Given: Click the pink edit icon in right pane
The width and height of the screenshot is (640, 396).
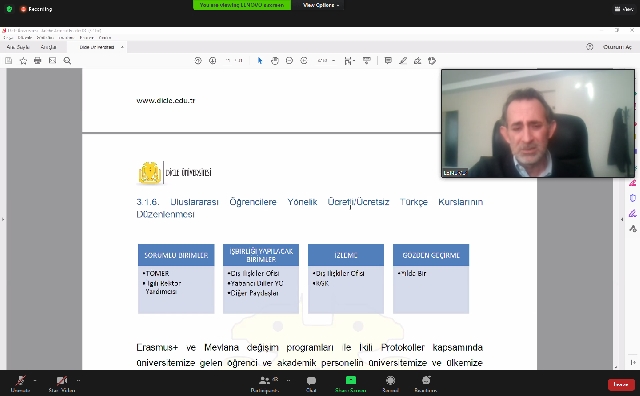Looking at the screenshot, I should click(633, 183).
